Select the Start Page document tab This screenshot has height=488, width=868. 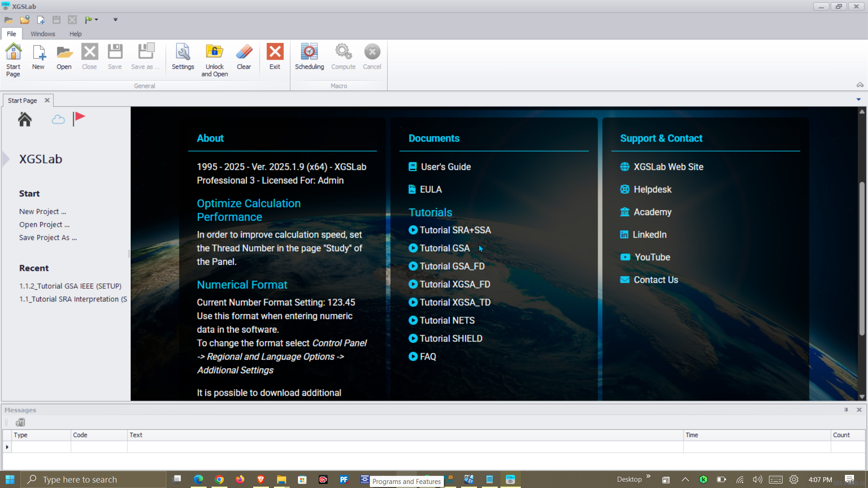[23, 100]
